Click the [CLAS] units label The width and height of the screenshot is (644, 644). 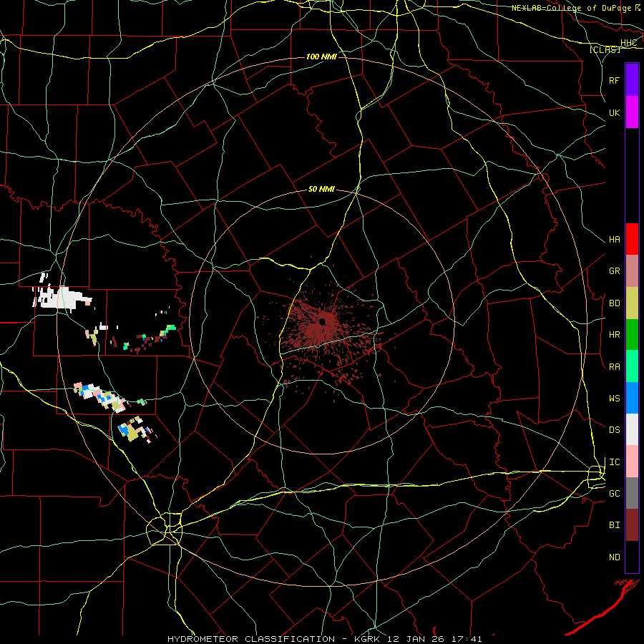coord(605,49)
